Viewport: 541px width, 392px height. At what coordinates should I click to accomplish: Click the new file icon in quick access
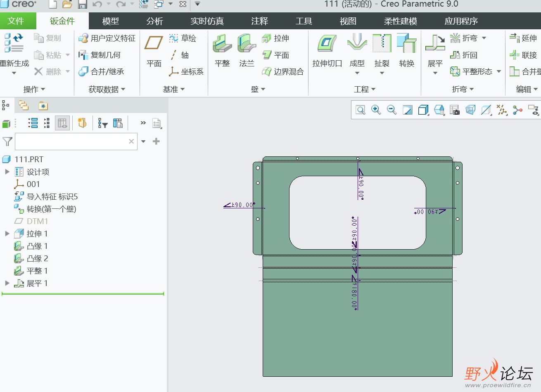52,5
